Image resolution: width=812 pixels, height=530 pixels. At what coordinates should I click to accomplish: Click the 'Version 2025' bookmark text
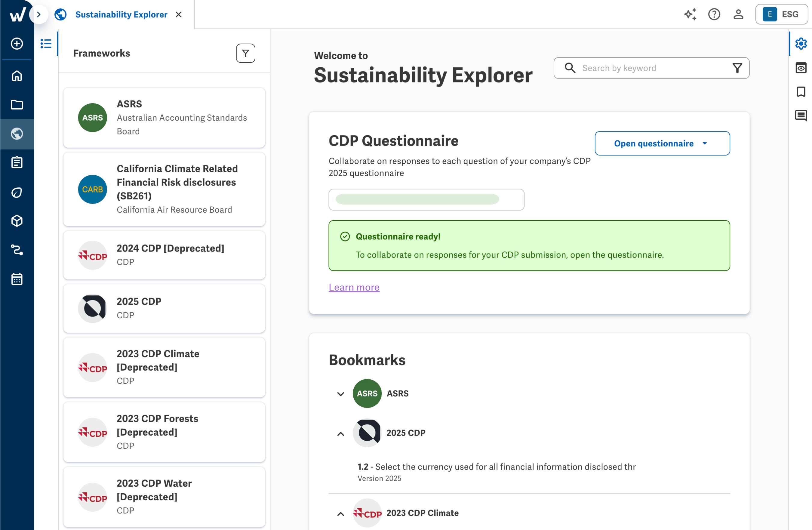click(x=380, y=478)
